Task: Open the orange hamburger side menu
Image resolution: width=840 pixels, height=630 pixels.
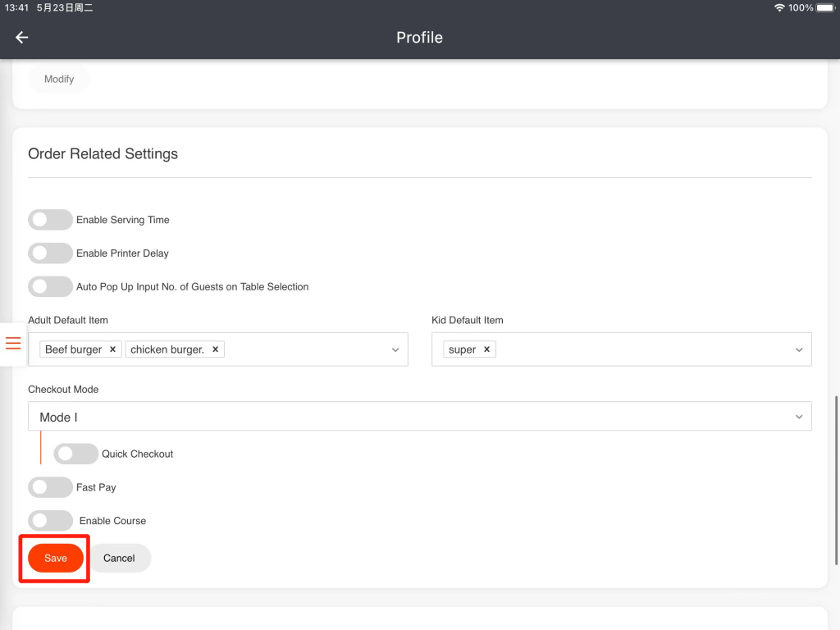Action: coord(13,343)
